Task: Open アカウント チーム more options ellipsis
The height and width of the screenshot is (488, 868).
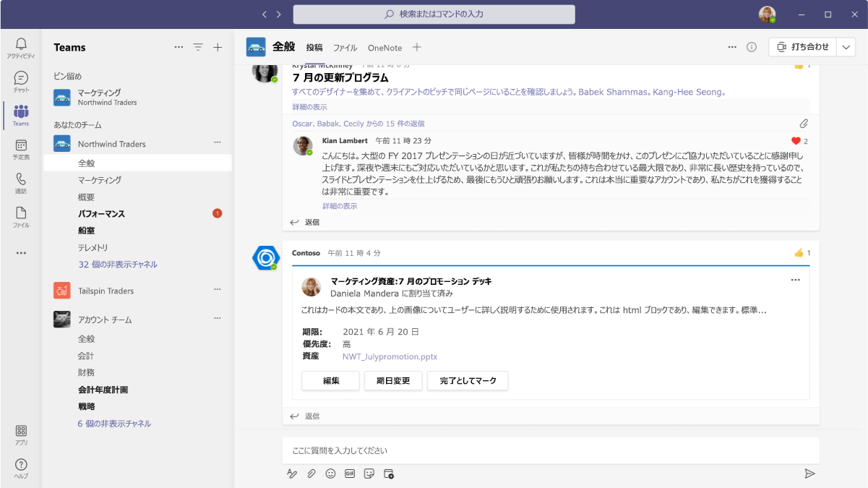Action: [218, 319]
